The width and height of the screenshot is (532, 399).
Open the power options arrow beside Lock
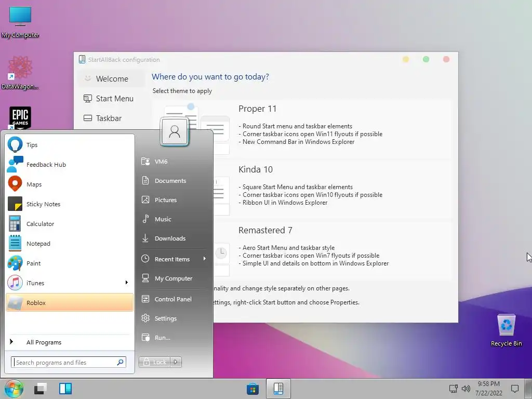tap(176, 362)
